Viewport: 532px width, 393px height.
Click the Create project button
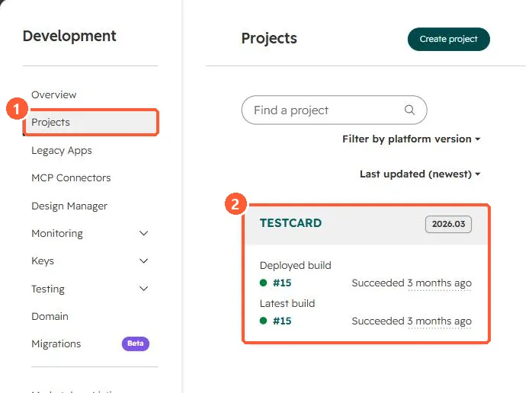tap(448, 39)
